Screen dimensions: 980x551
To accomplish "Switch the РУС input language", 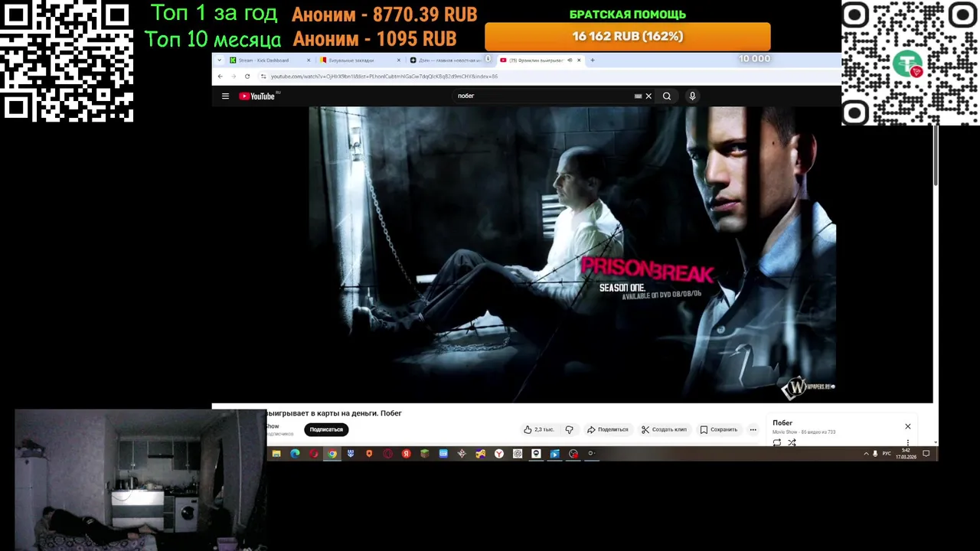I will pos(887,454).
